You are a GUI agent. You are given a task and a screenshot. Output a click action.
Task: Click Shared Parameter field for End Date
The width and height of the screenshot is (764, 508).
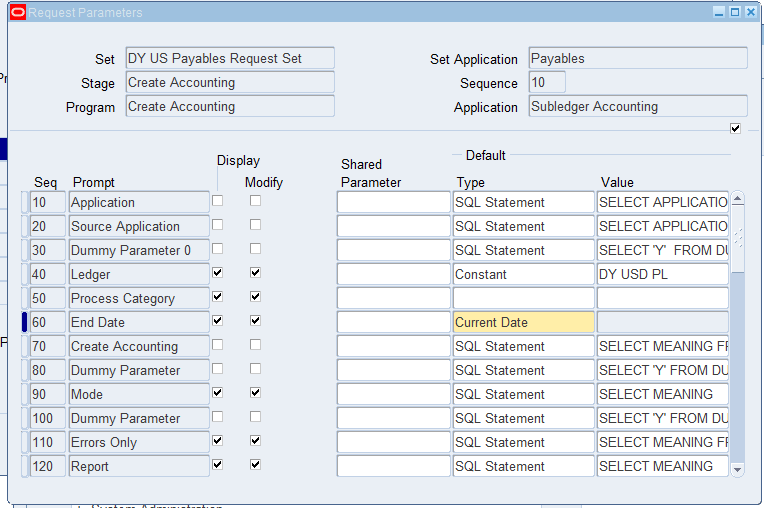click(x=394, y=322)
